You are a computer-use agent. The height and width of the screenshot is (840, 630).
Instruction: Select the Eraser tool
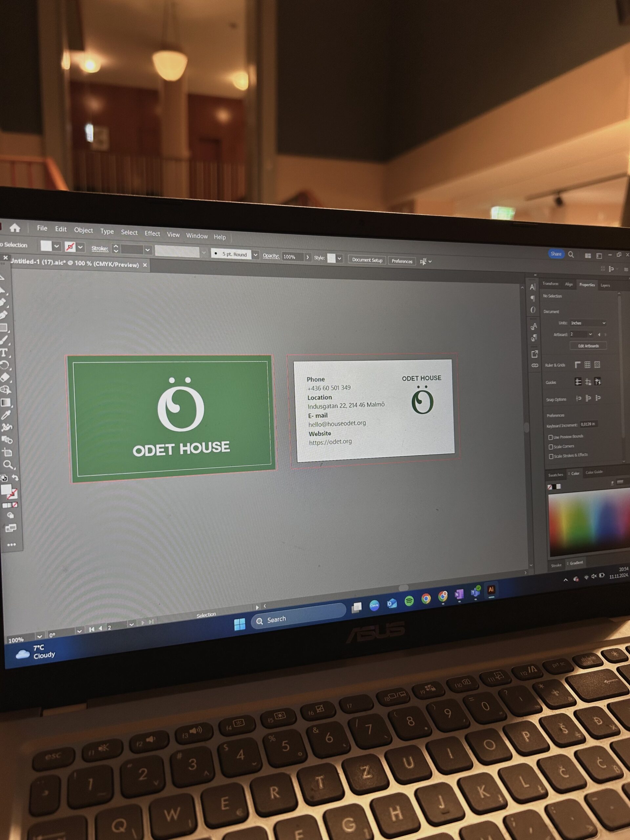tap(5, 377)
